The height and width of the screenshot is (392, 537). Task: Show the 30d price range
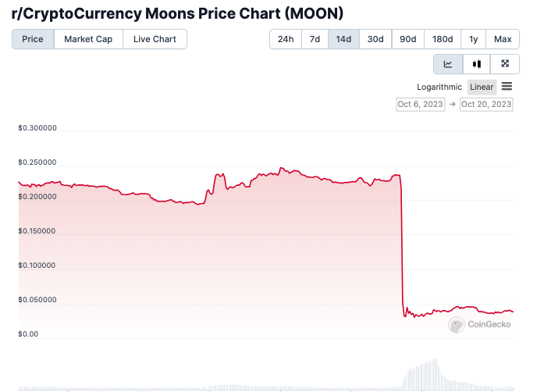[375, 39]
